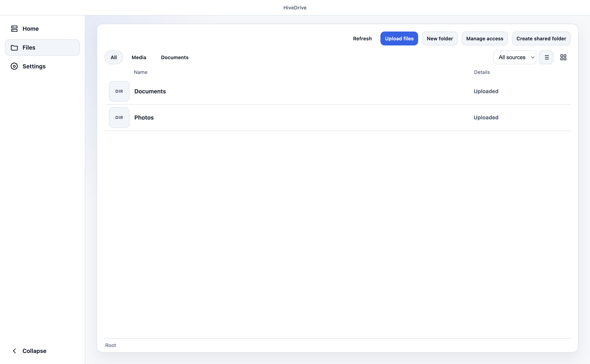Click the DIR icon beside Documents folder
The width and height of the screenshot is (590, 364).
tap(119, 91)
